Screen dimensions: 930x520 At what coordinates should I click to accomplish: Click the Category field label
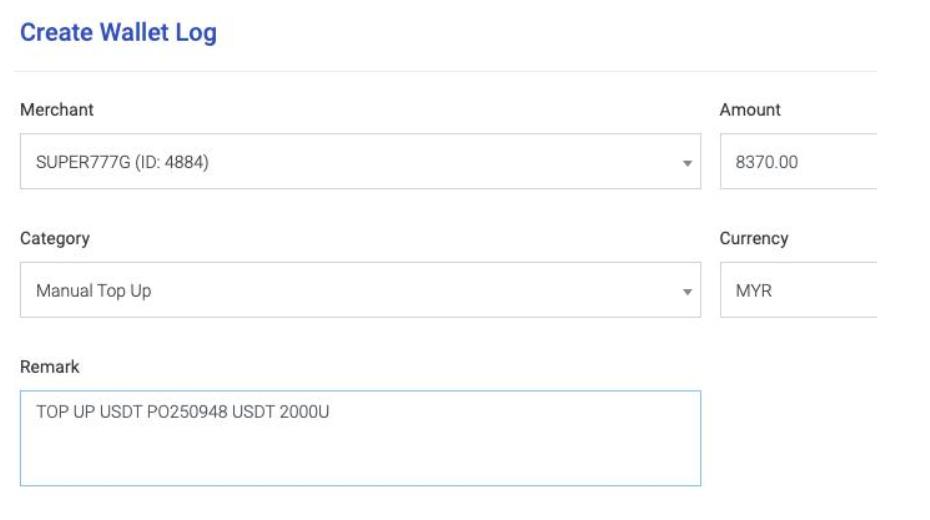(55, 239)
